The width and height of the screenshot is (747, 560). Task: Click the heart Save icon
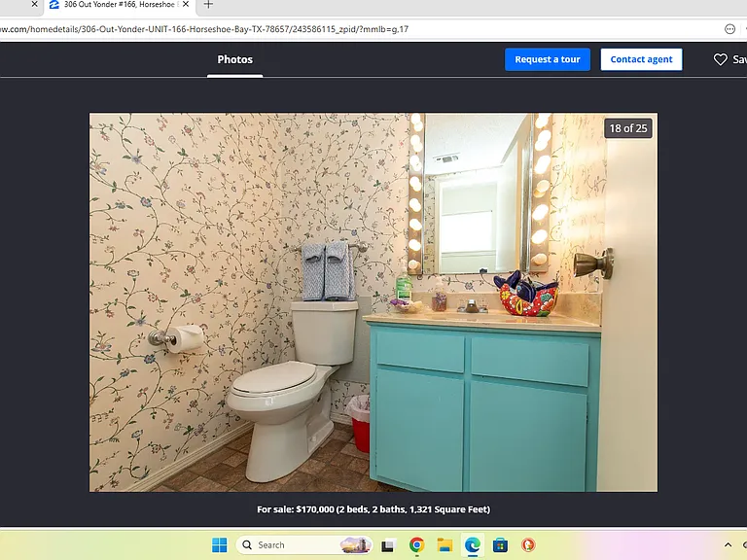[x=720, y=59]
